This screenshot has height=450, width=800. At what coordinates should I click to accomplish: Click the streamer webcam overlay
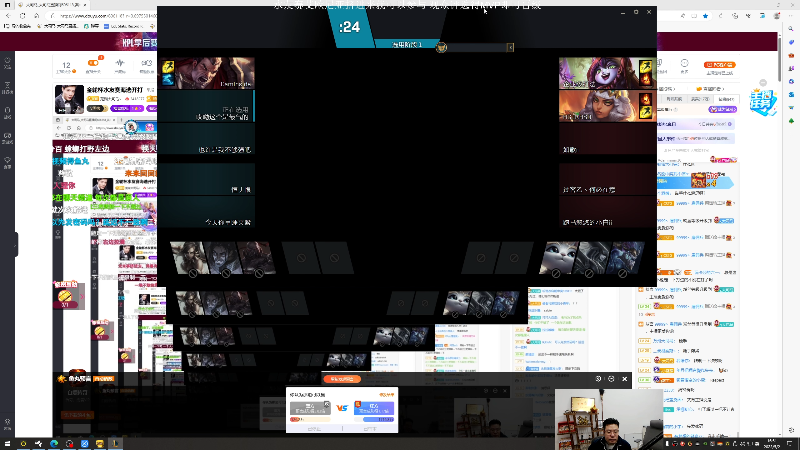(609, 419)
